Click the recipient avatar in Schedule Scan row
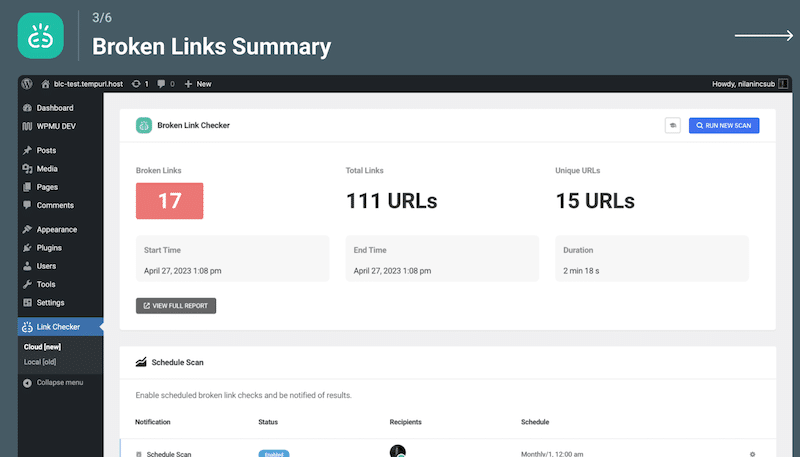The width and height of the screenshot is (800, 457). 397,451
